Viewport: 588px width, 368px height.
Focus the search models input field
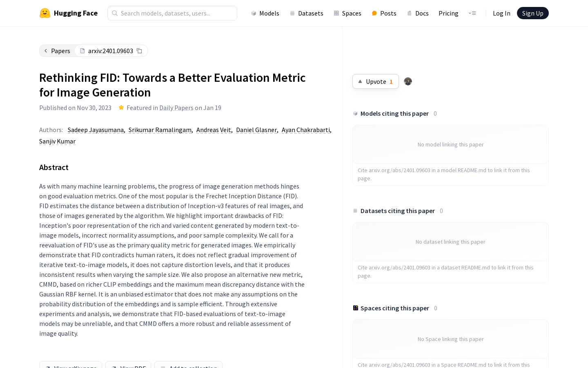pos(172,13)
